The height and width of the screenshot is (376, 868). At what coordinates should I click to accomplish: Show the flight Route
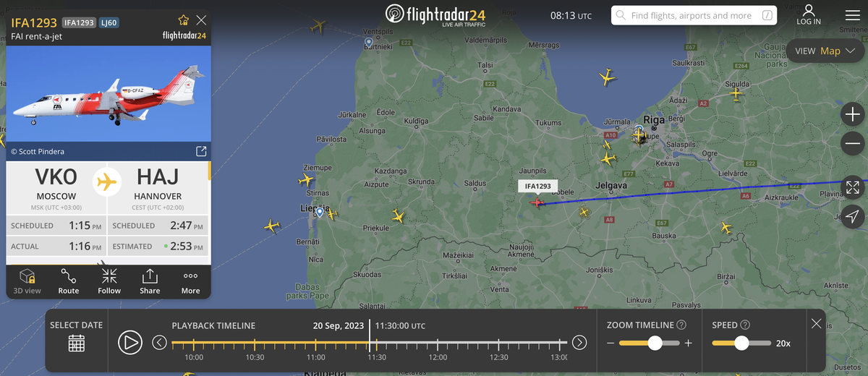point(69,281)
